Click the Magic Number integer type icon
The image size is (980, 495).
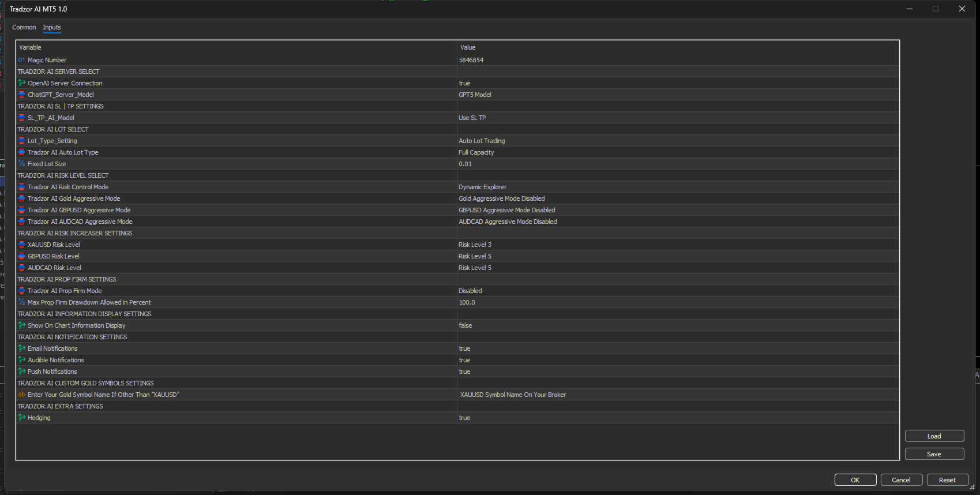coord(21,60)
